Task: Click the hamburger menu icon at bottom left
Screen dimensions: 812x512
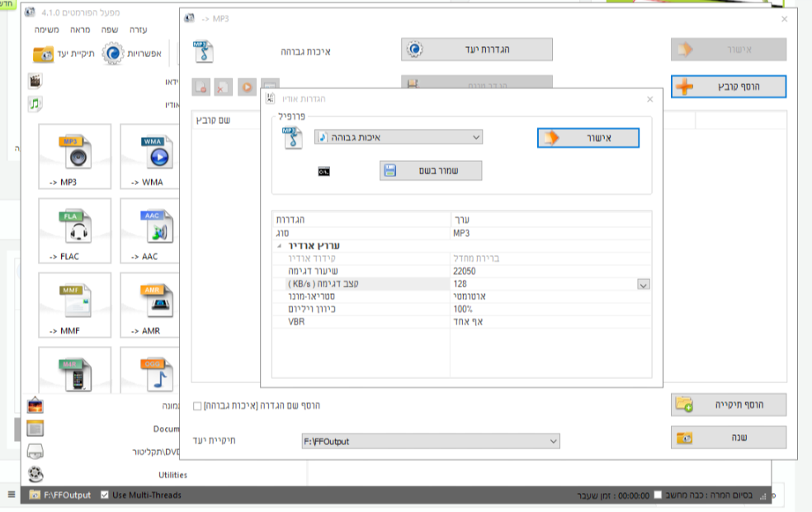Action: pos(12,495)
